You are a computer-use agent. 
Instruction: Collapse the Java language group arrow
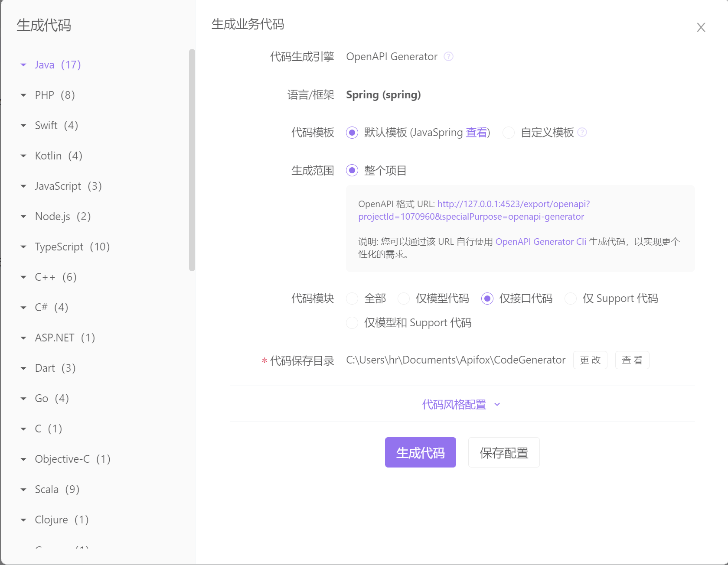(x=23, y=65)
